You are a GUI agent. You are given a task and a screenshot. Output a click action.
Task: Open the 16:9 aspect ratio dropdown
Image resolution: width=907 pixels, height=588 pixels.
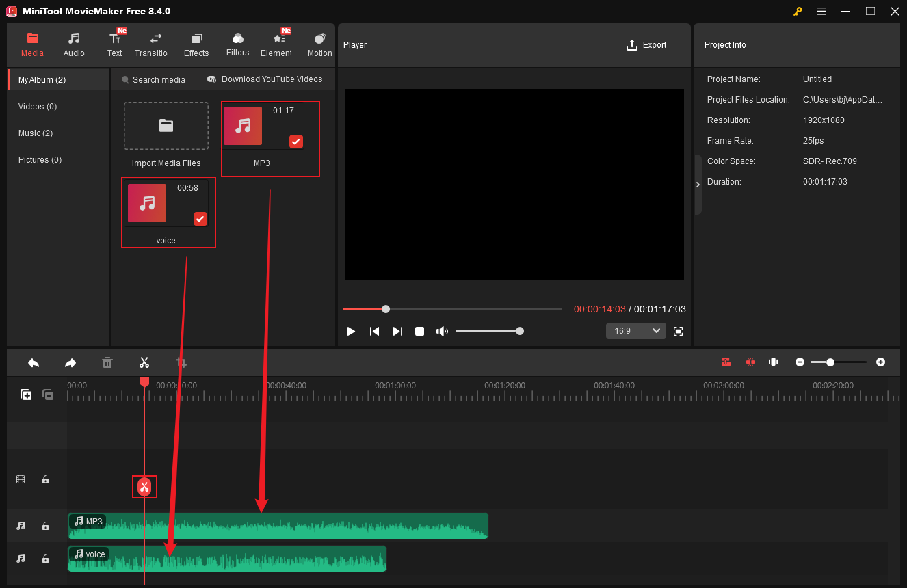click(635, 330)
